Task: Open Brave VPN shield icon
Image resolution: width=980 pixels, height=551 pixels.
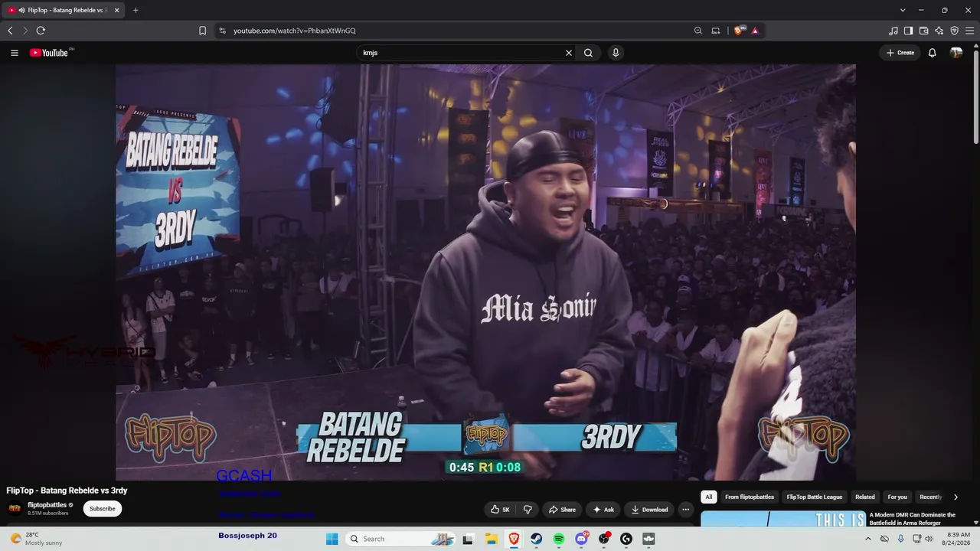Action: [x=954, y=31]
